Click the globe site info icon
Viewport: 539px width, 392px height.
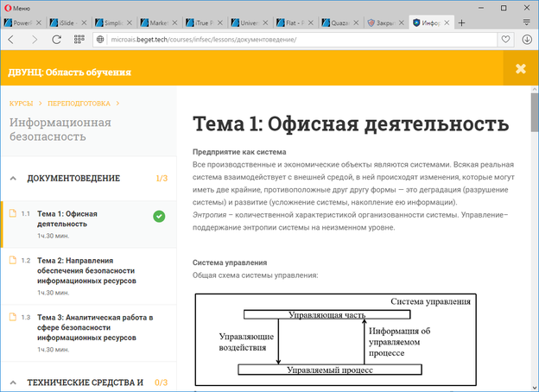pos(100,40)
